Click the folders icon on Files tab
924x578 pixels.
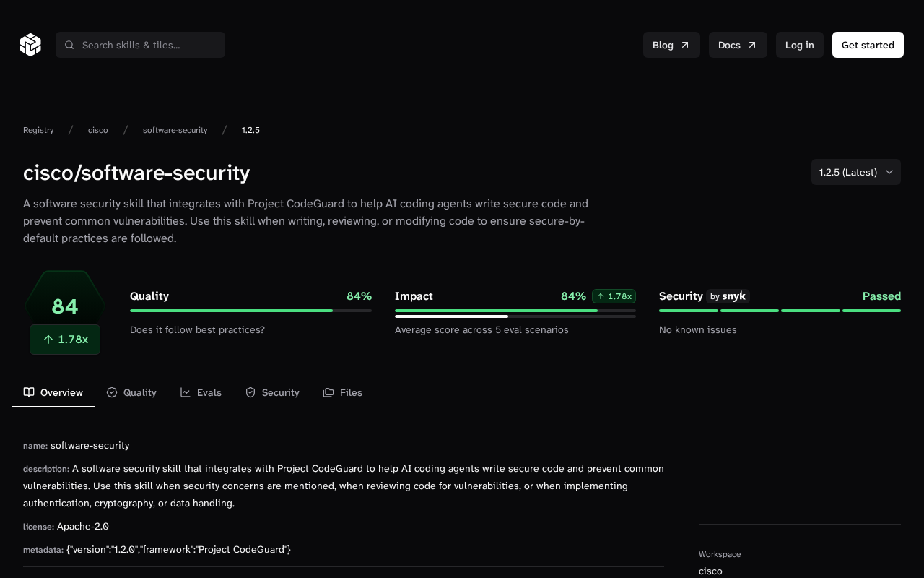coord(328,392)
